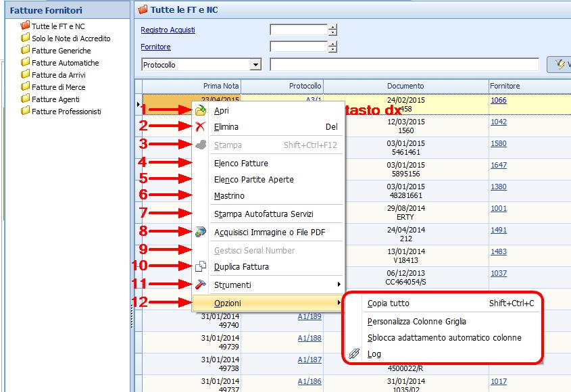The image size is (571, 392).
Task: Choose Elenco Partite Aperte from context menu
Action: point(253,180)
